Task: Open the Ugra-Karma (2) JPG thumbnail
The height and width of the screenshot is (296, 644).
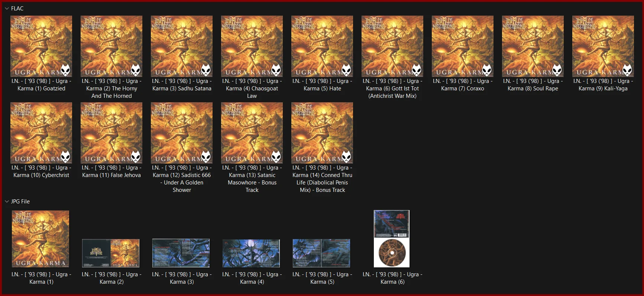Action: pos(111,253)
